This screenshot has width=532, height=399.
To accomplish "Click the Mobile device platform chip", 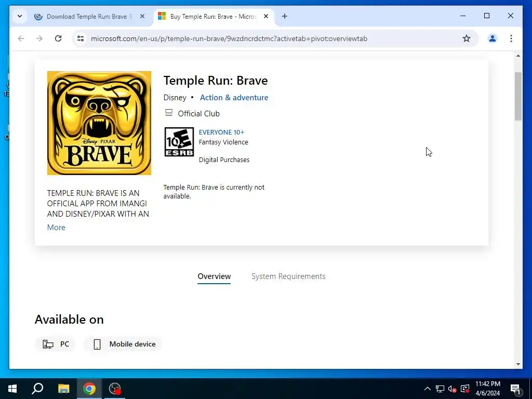I will 123,344.
